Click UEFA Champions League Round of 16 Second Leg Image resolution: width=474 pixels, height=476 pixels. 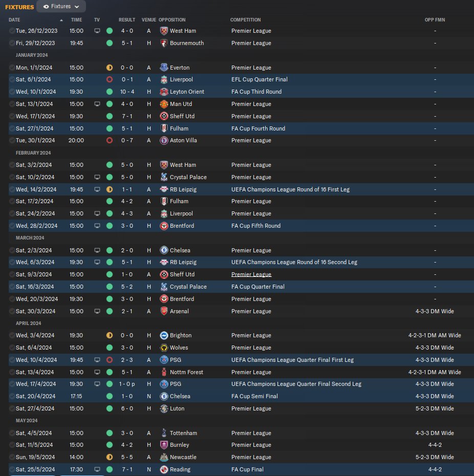tap(294, 262)
